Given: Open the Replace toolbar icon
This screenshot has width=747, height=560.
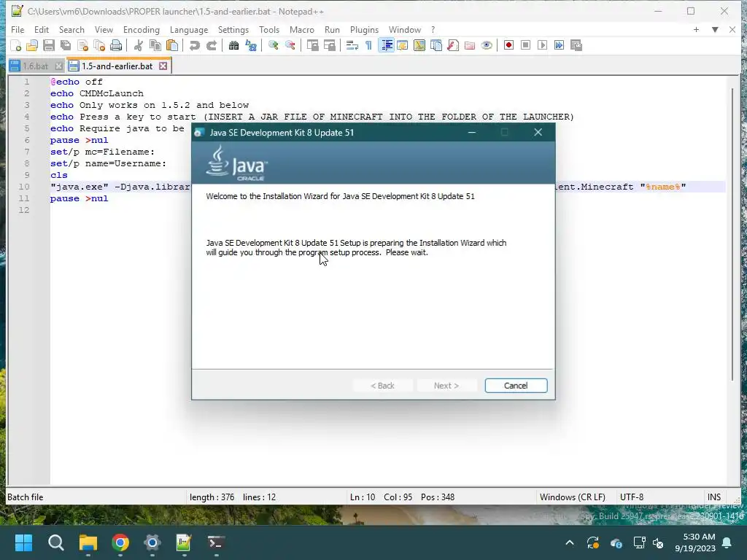Looking at the screenshot, I should point(251,45).
